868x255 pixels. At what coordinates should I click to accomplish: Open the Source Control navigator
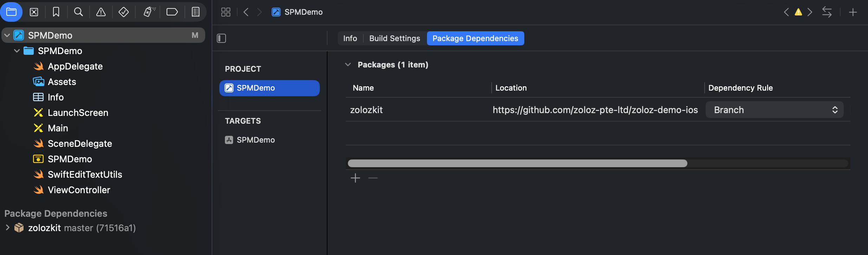pyautogui.click(x=34, y=12)
